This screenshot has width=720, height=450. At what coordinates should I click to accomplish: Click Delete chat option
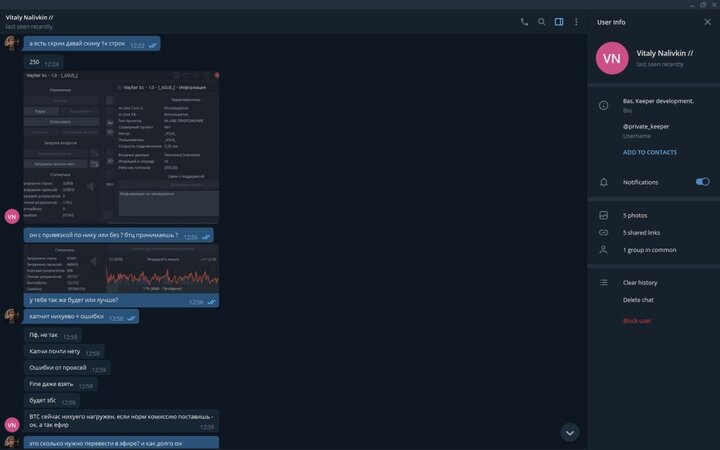638,300
